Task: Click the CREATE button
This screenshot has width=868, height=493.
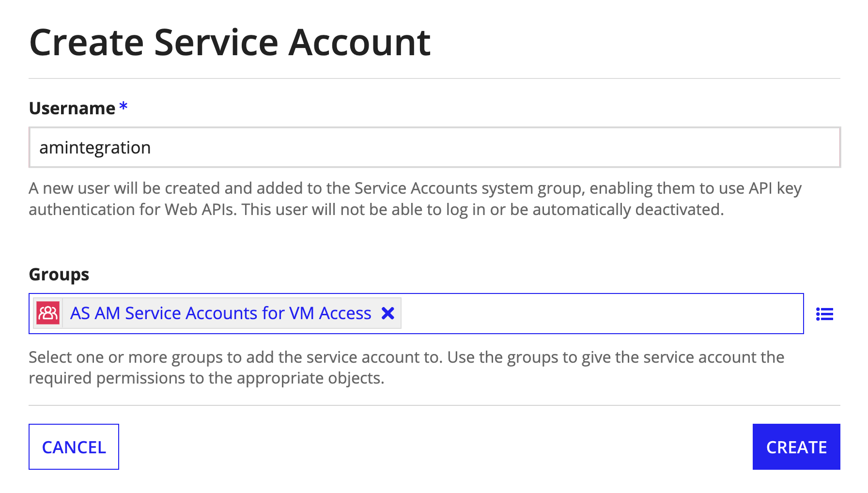Action: click(x=796, y=447)
